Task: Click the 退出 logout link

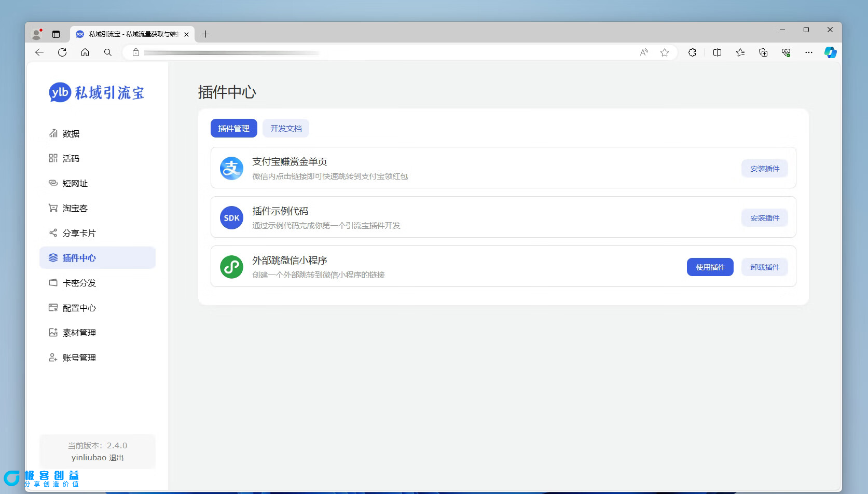Action: pyautogui.click(x=116, y=458)
